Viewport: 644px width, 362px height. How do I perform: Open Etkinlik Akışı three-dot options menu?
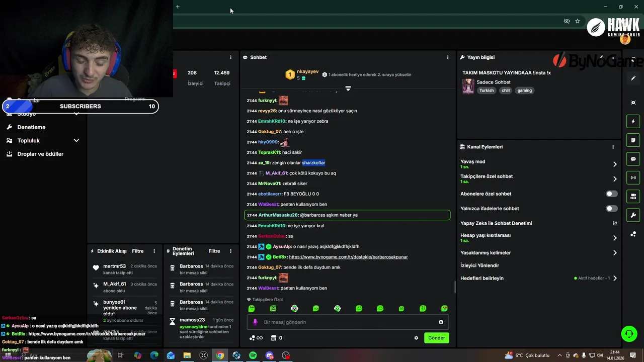[x=155, y=251]
